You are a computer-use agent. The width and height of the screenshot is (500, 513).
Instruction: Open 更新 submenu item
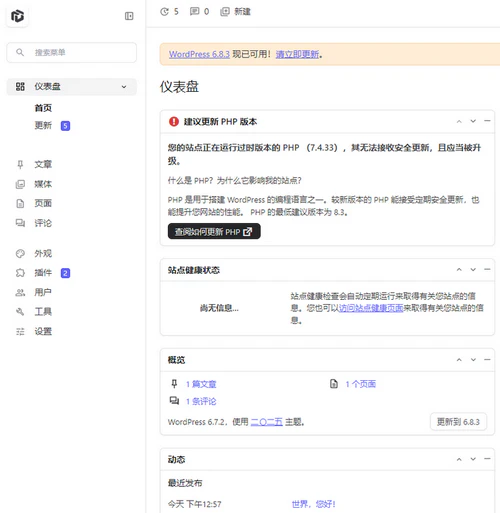click(43, 125)
